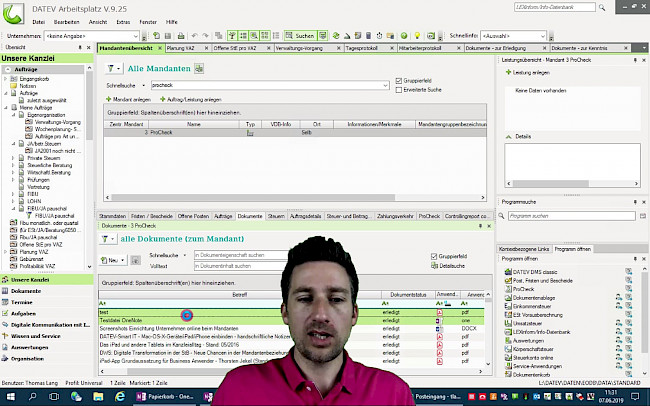Collapse the Details section

(509, 136)
